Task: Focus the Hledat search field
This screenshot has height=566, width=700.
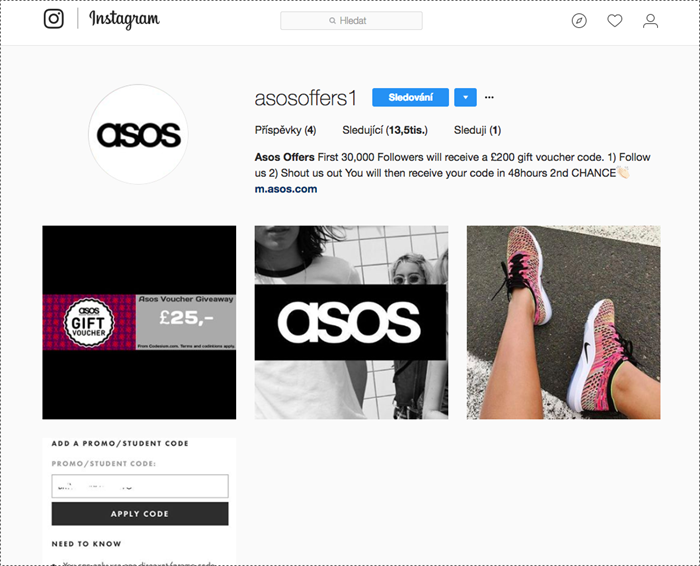Action: click(x=351, y=21)
